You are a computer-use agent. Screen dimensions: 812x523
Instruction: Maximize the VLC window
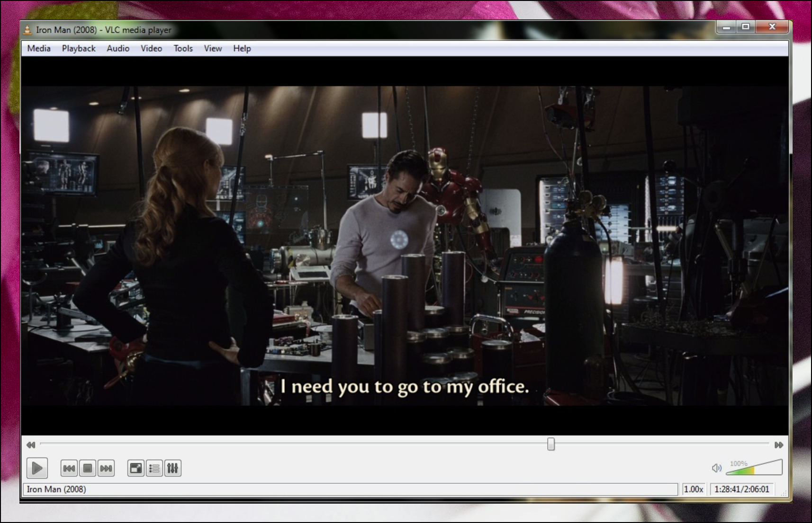click(x=746, y=27)
